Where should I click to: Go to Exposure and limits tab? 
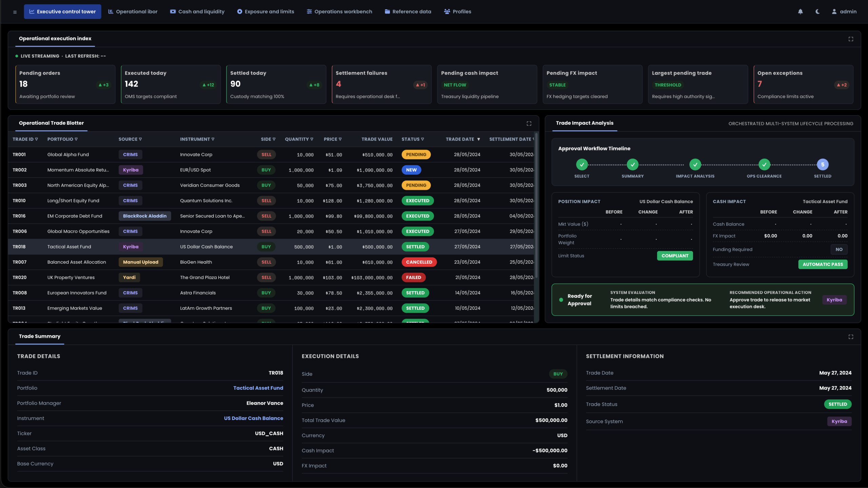coord(265,12)
